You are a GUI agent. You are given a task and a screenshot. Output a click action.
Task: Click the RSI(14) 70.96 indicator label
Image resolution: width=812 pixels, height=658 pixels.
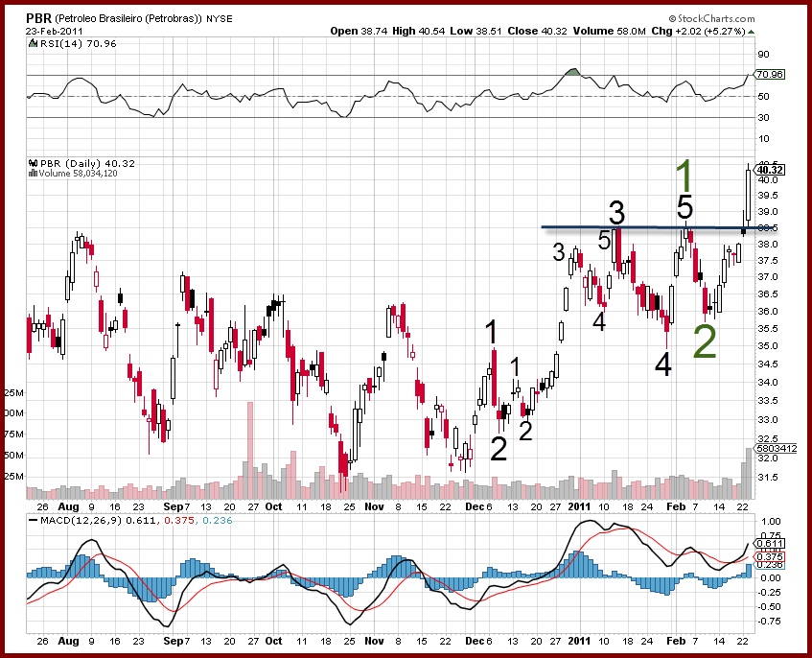point(78,44)
